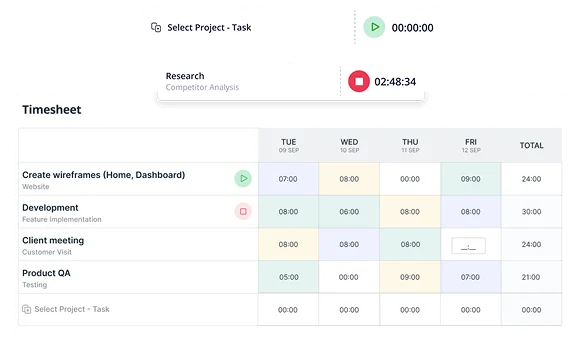The width and height of the screenshot is (583, 363).
Task: Edit Tuesday 05:00 for Product QA
Action: pyautogui.click(x=289, y=277)
